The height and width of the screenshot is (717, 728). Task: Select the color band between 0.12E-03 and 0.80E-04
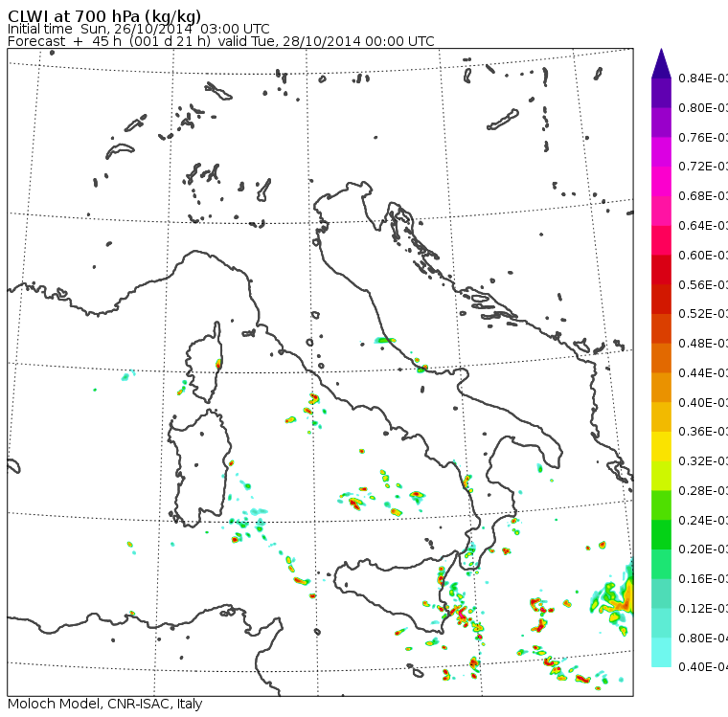[661, 623]
